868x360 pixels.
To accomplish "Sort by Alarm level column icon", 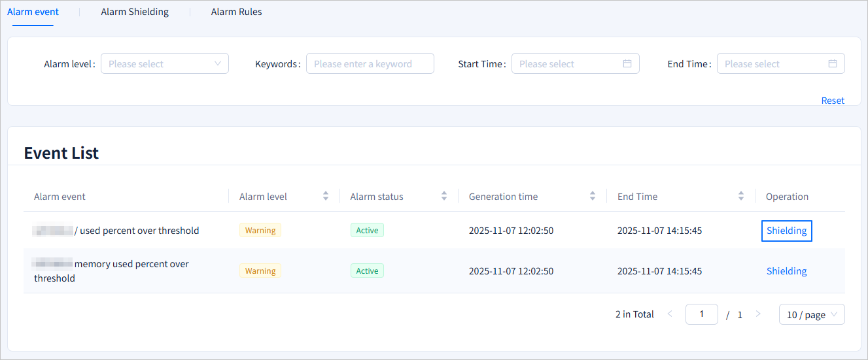I will pyautogui.click(x=326, y=196).
